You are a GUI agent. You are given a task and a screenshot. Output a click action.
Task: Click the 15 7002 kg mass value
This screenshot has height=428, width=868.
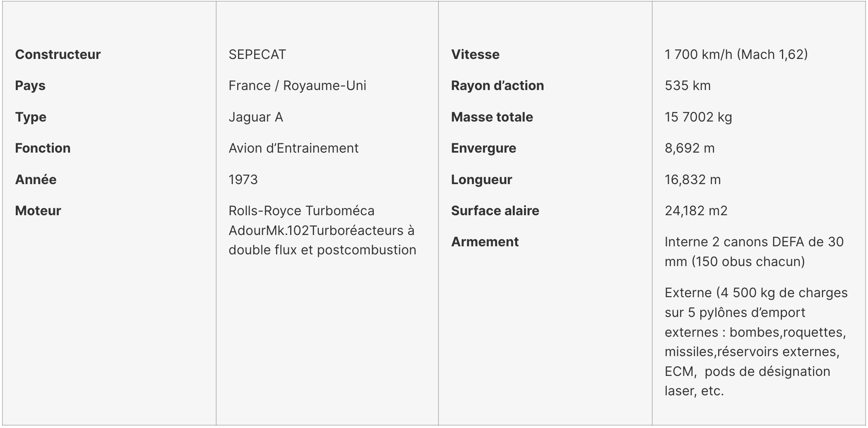(x=698, y=117)
